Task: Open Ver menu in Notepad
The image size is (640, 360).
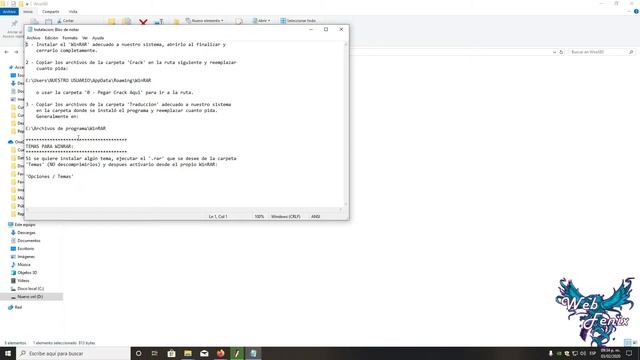Action: click(x=85, y=38)
